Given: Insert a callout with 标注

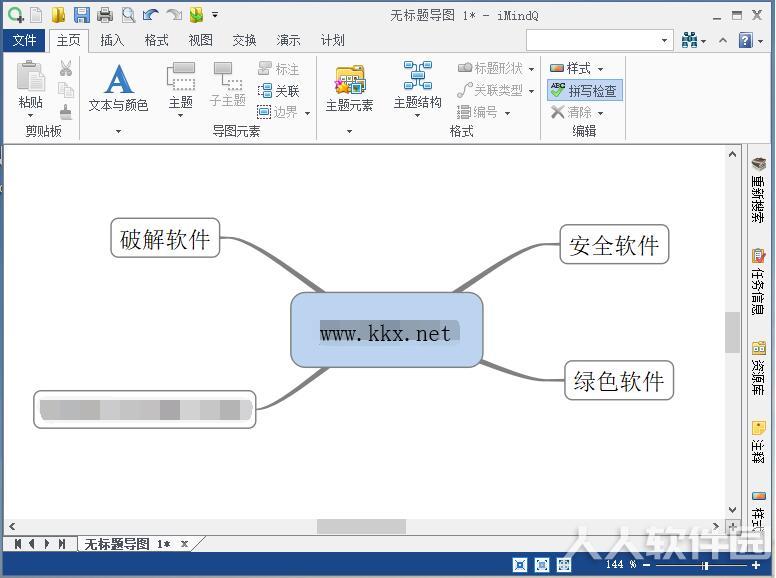Looking at the screenshot, I should 279,68.
